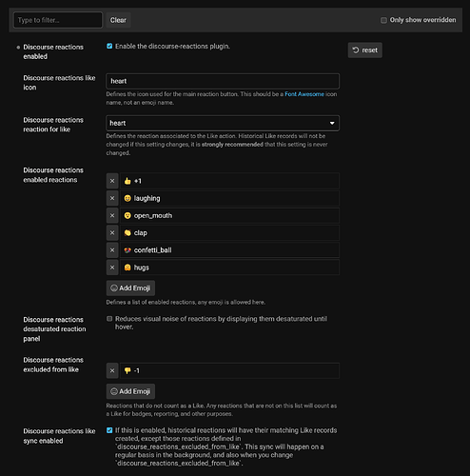The width and height of the screenshot is (470, 476).
Task: Remove confetti_ball from enabled reactions
Action: tap(112, 250)
